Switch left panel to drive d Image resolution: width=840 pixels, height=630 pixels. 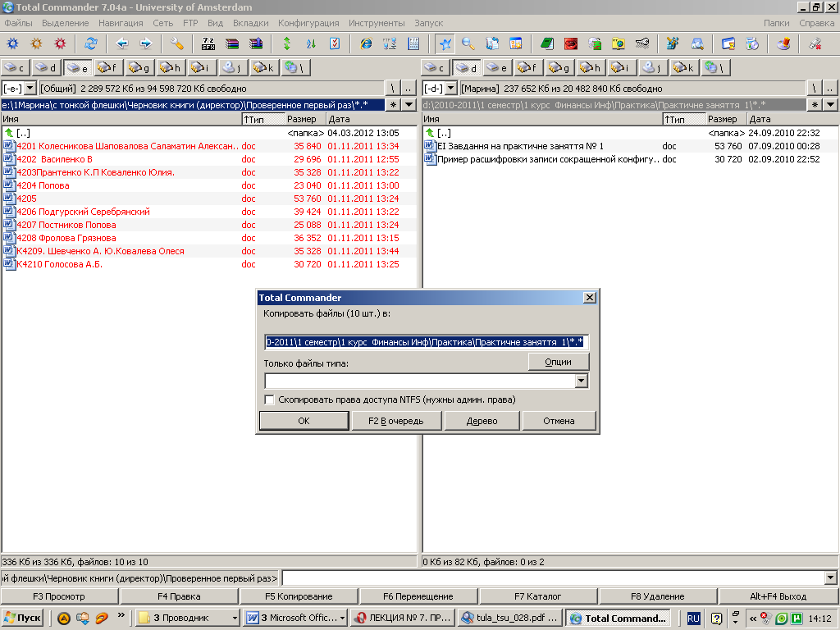click(46, 67)
